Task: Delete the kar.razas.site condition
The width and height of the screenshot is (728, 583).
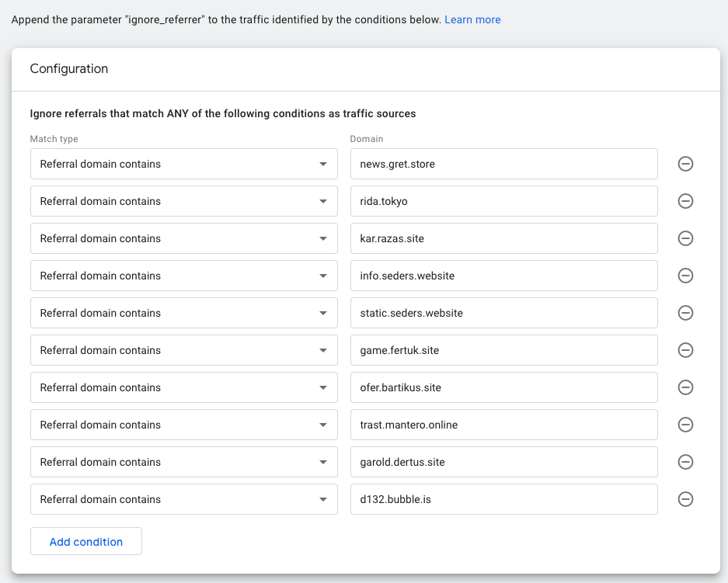Action: pos(685,238)
